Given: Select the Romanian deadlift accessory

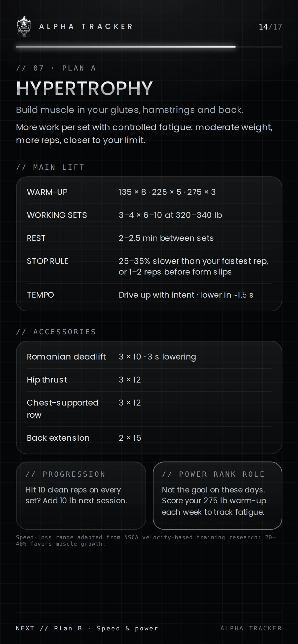Looking at the screenshot, I should [x=149, y=357].
